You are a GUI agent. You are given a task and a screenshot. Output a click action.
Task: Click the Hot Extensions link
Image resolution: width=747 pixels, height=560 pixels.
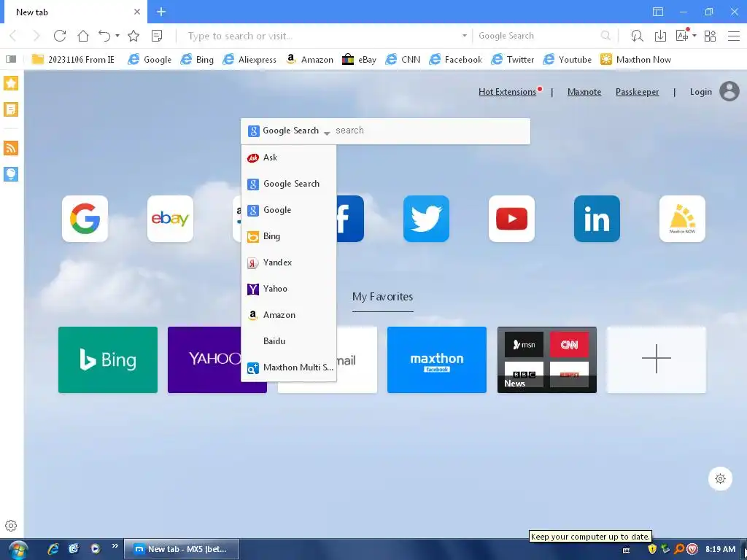[508, 92]
